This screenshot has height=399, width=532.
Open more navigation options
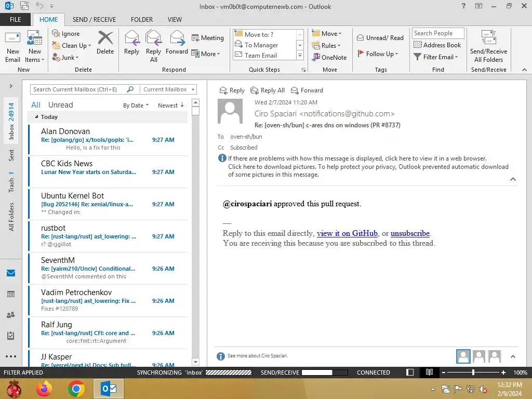pyautogui.click(x=11, y=356)
